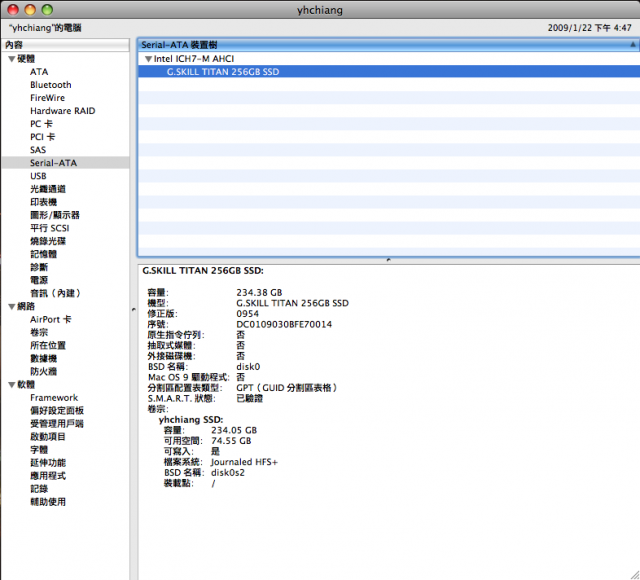Select 記憶體 memory entry
This screenshot has width=640, height=580.
pos(43,254)
